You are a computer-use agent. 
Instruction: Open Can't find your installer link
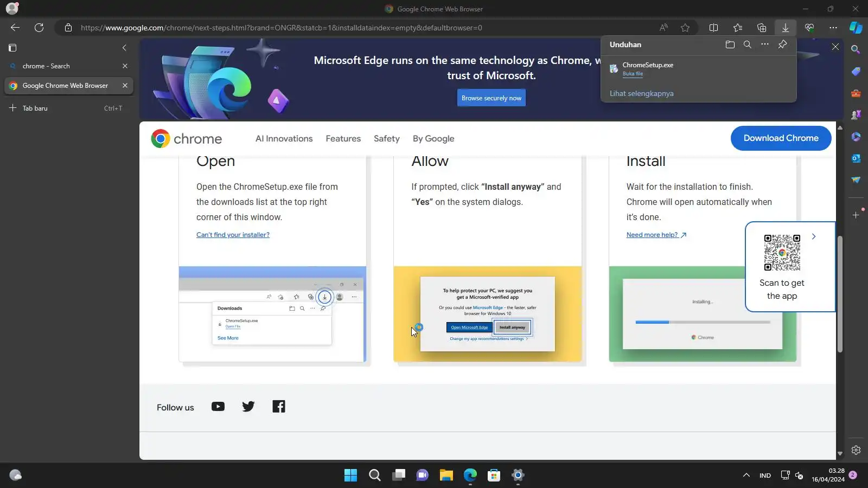point(233,235)
